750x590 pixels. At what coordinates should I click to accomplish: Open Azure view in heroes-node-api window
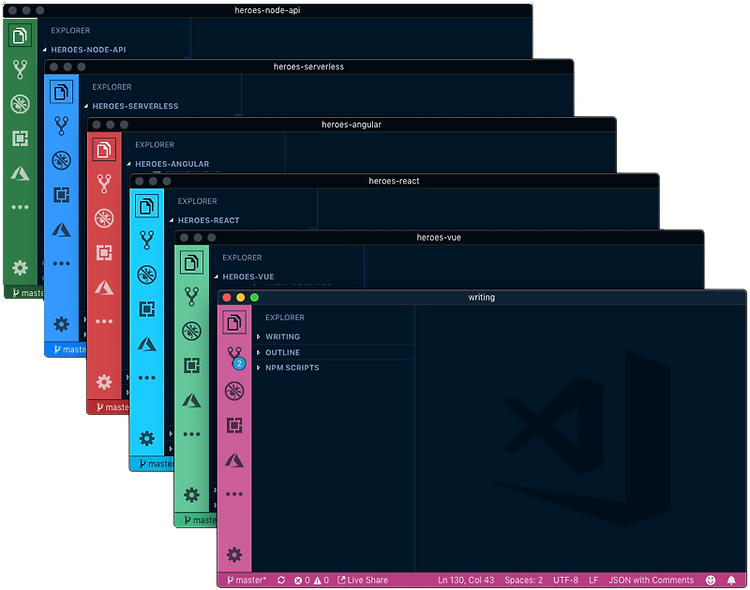tap(20, 173)
